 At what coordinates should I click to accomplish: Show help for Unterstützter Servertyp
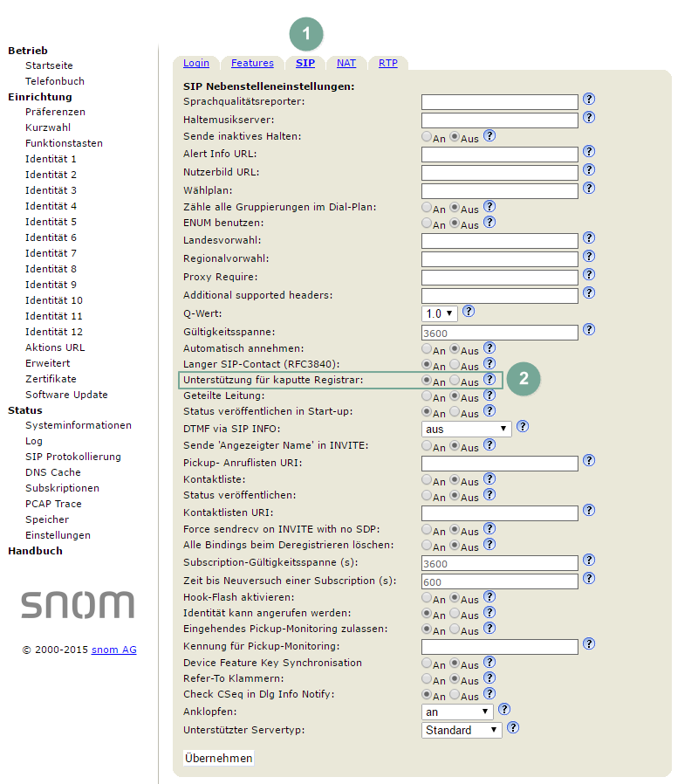513,727
